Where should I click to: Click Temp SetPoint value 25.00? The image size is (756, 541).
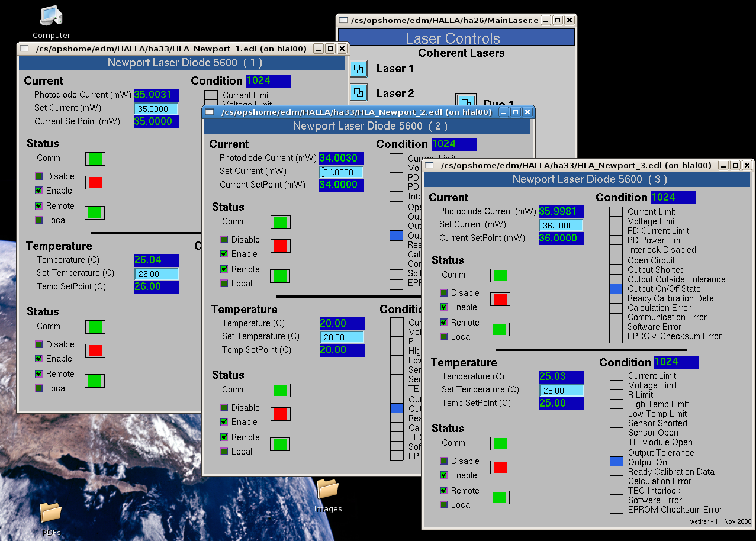pyautogui.click(x=561, y=403)
